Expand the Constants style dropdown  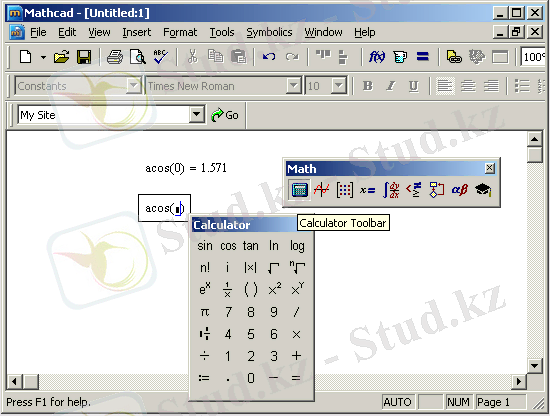134,86
